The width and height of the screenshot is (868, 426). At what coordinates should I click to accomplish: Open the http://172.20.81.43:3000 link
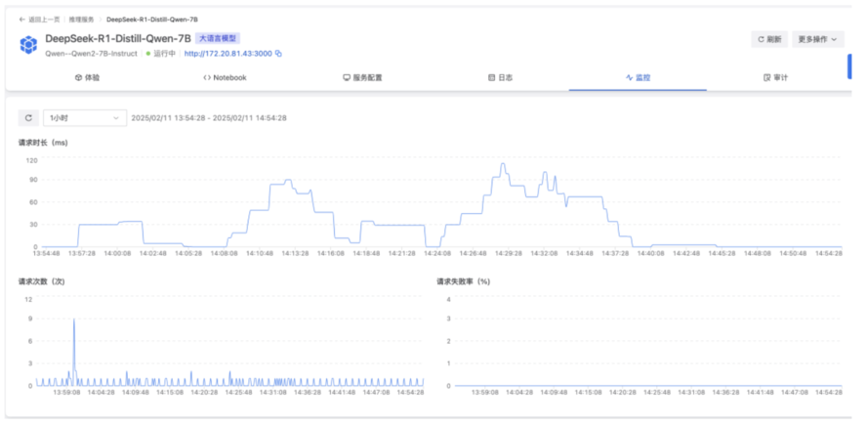tap(228, 54)
